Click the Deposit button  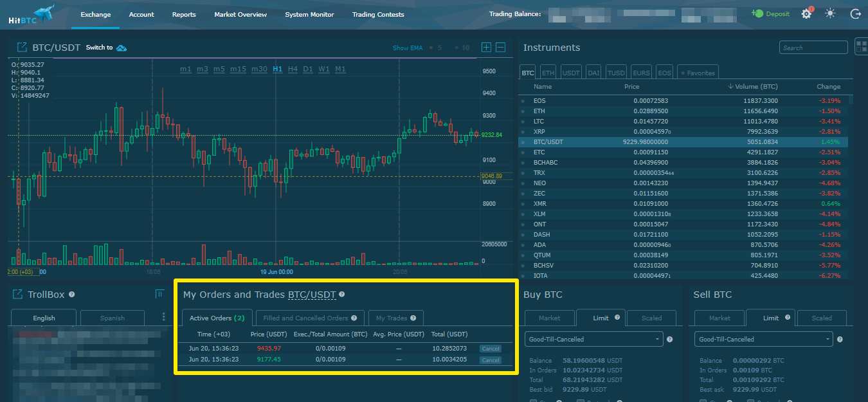pyautogui.click(x=771, y=14)
